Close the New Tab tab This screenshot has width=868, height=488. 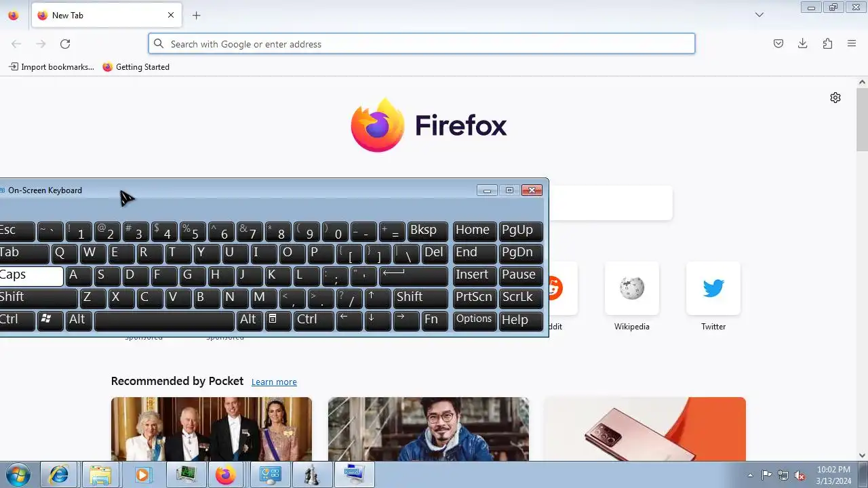(171, 15)
